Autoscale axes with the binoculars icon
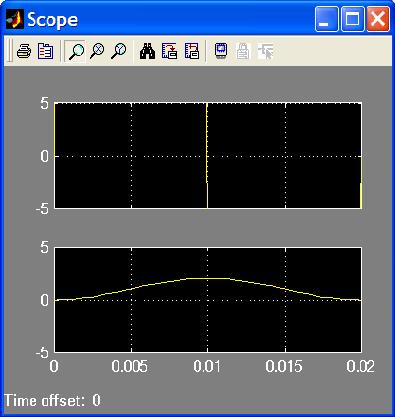 pyautogui.click(x=147, y=51)
